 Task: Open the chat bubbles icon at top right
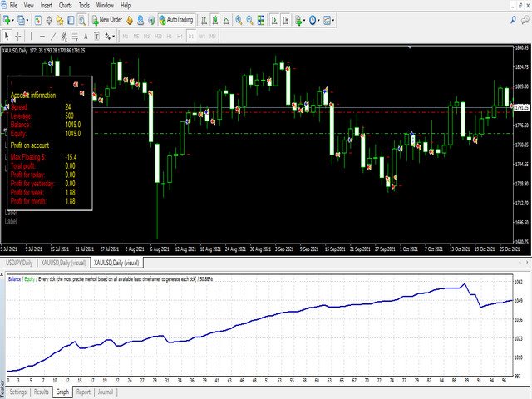pyautogui.click(x=525, y=20)
